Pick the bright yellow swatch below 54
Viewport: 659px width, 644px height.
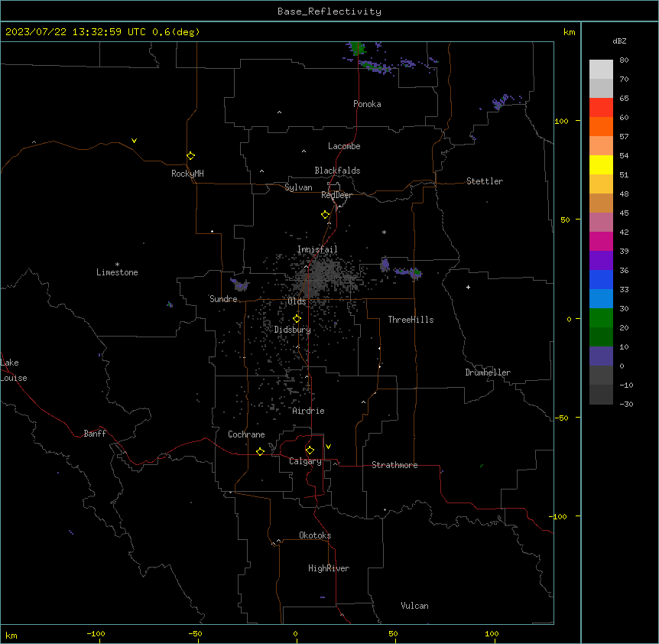click(601, 164)
